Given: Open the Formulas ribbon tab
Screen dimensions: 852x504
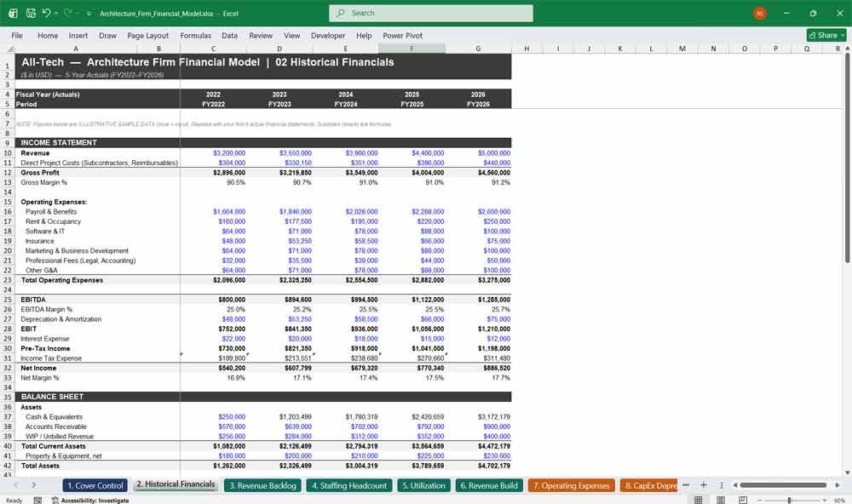Looking at the screenshot, I should tap(196, 35).
